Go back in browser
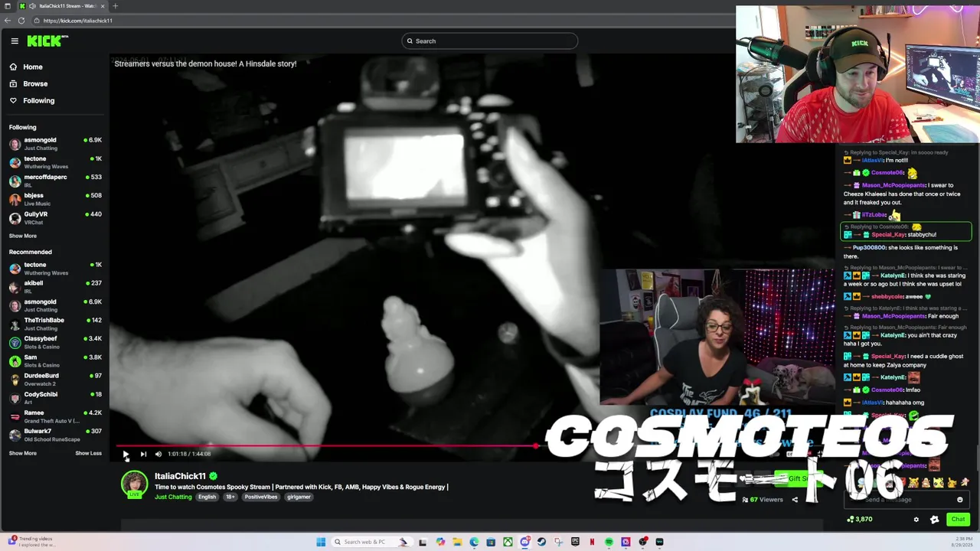 click(x=8, y=21)
